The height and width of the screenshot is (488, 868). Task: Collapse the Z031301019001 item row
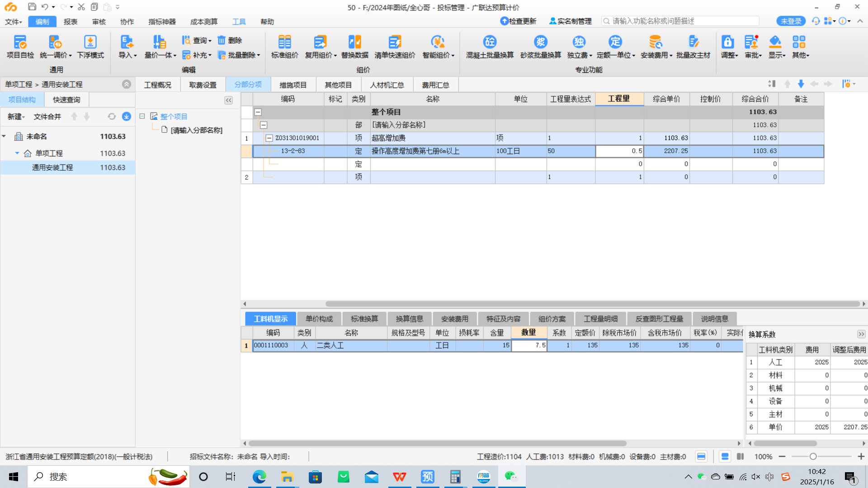(269, 138)
